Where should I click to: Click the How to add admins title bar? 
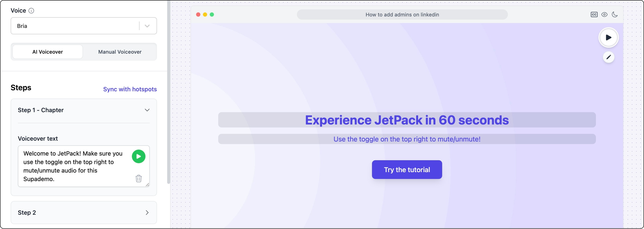click(x=402, y=14)
